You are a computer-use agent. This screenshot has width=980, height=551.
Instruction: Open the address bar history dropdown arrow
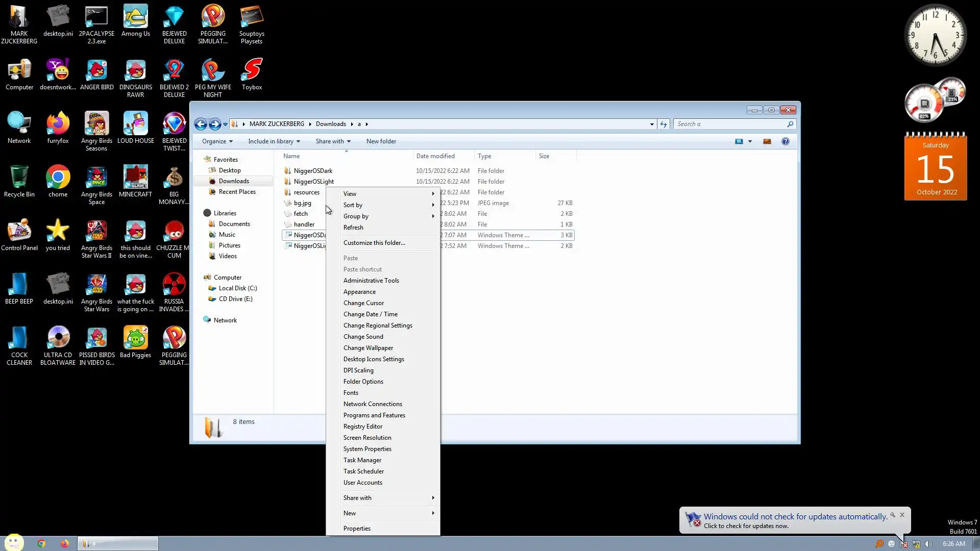point(651,124)
